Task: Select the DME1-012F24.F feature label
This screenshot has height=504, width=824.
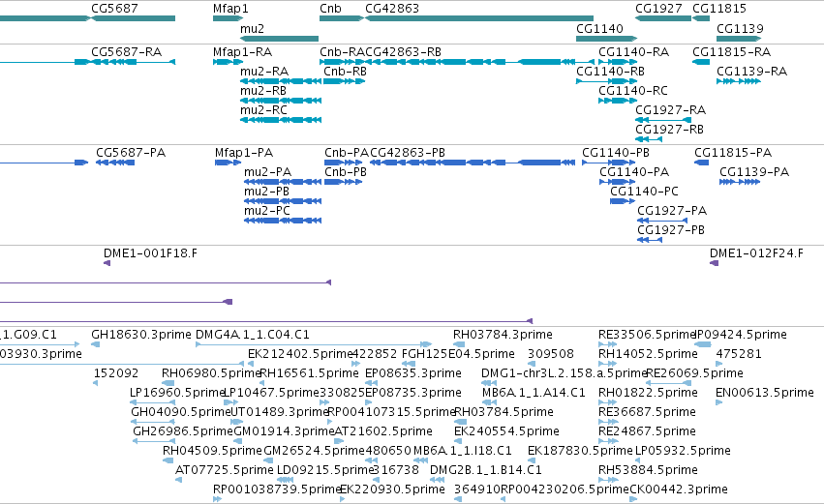Action: [756, 253]
